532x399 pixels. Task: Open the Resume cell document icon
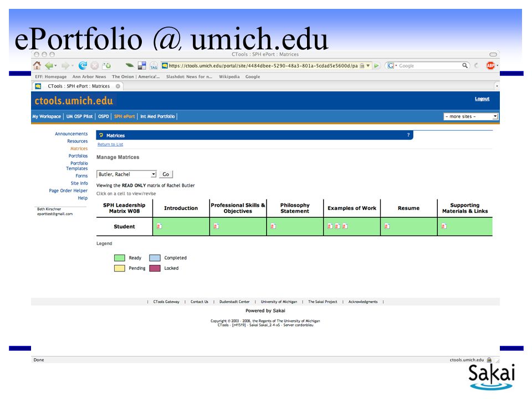[x=387, y=226]
